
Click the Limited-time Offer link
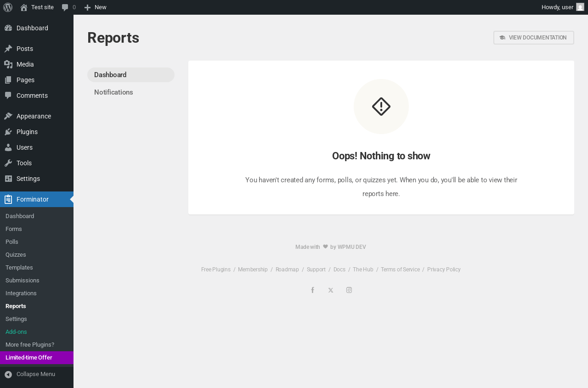pos(37,358)
